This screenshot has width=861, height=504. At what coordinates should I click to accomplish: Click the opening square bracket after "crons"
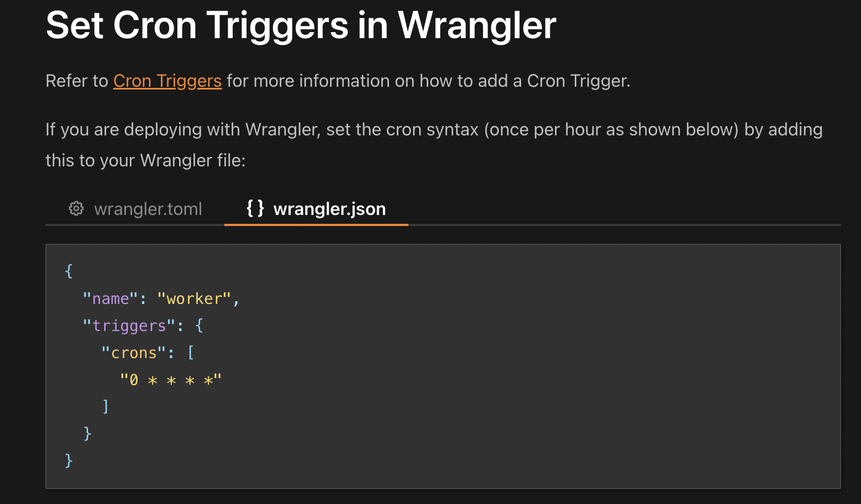coord(191,353)
